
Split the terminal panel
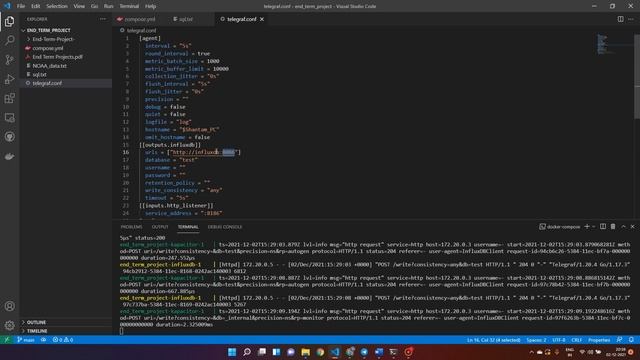click(603, 227)
